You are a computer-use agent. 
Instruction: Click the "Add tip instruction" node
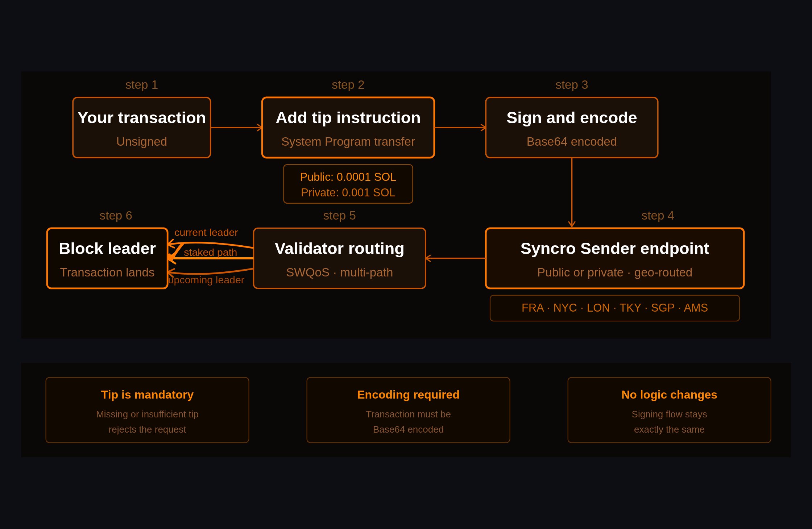click(x=348, y=127)
